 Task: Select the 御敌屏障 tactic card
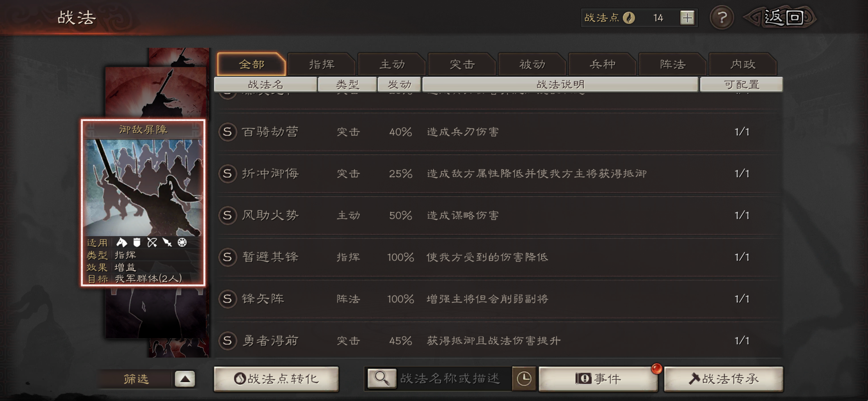tap(143, 203)
